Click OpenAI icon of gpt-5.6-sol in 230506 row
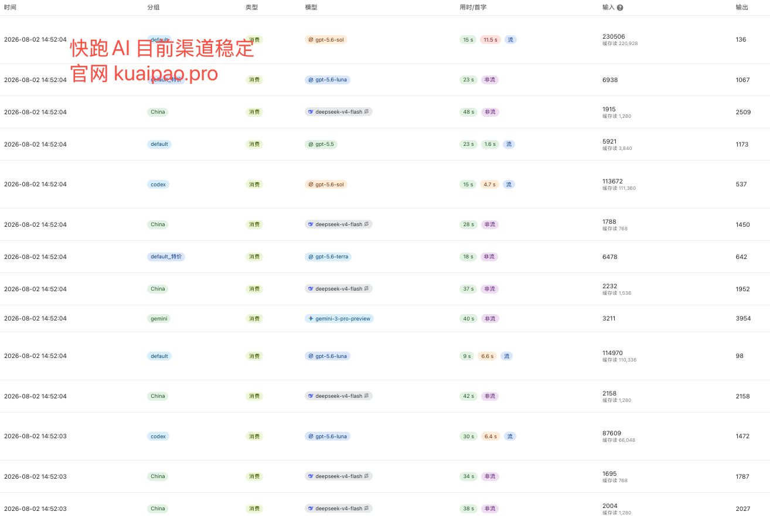Viewport: 770px width, 532px height. (x=311, y=40)
